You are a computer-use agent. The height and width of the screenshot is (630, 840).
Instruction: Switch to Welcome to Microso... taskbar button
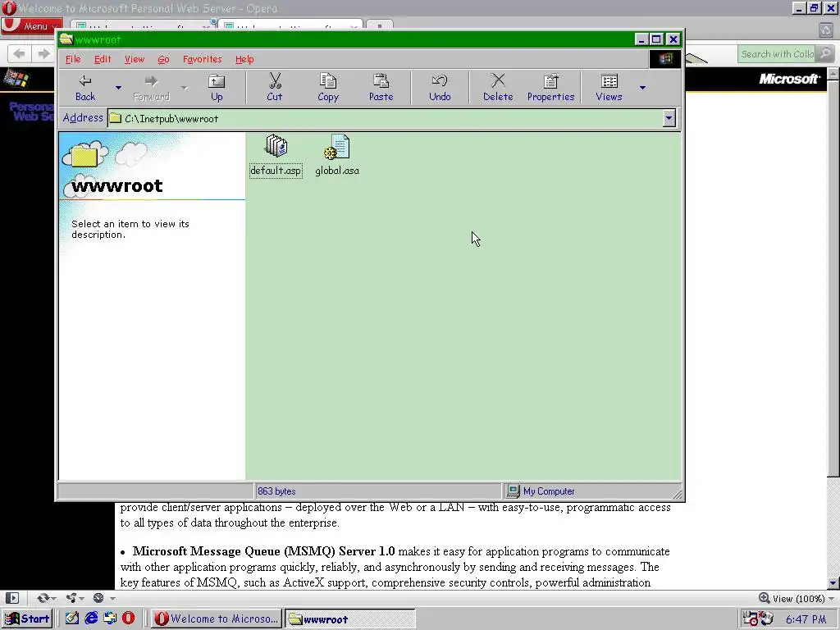(217, 619)
